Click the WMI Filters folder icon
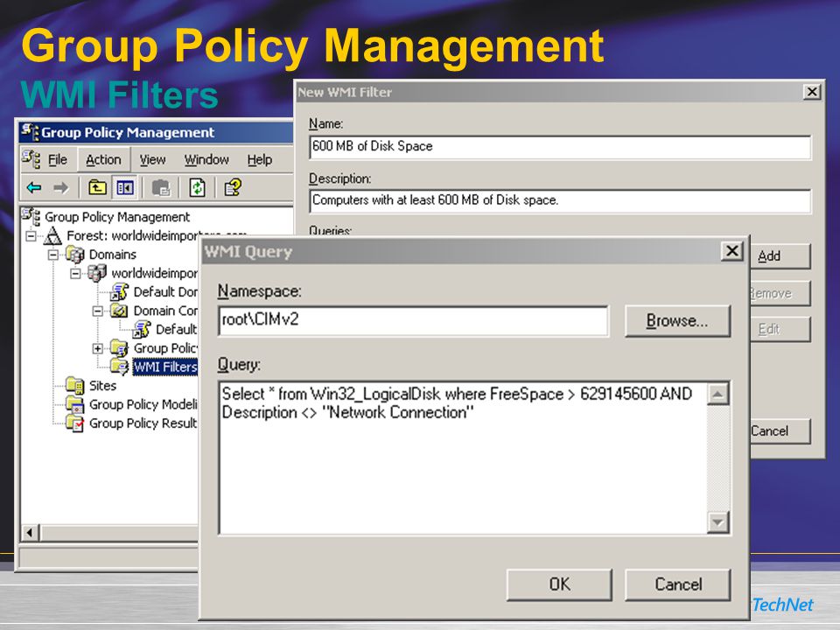This screenshot has width=840, height=630. tap(119, 367)
